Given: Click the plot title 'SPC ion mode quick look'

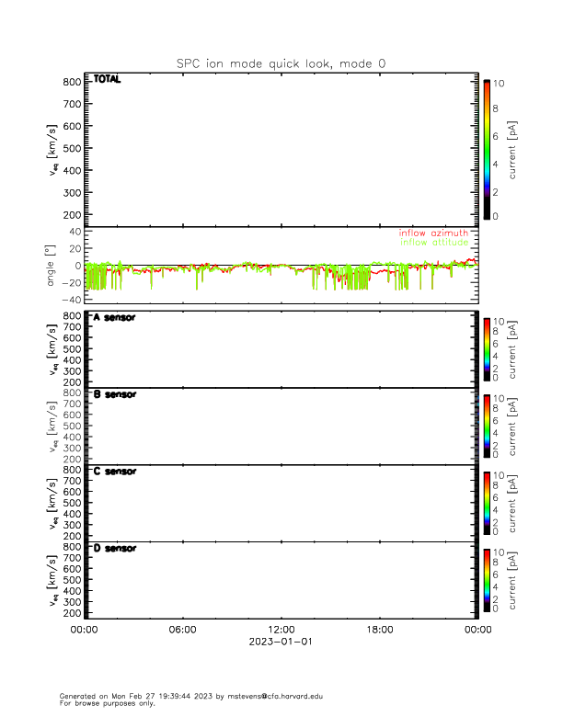Looking at the screenshot, I should (281, 63).
